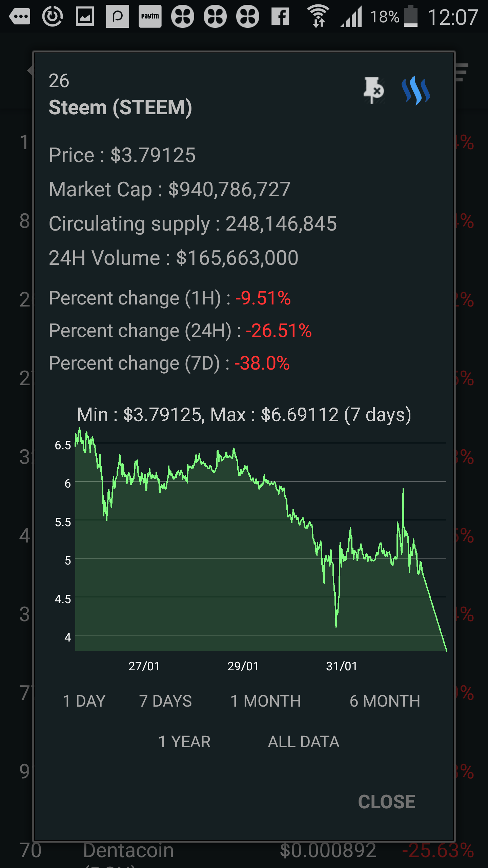Show the 1 YEAR price chart

point(184,742)
